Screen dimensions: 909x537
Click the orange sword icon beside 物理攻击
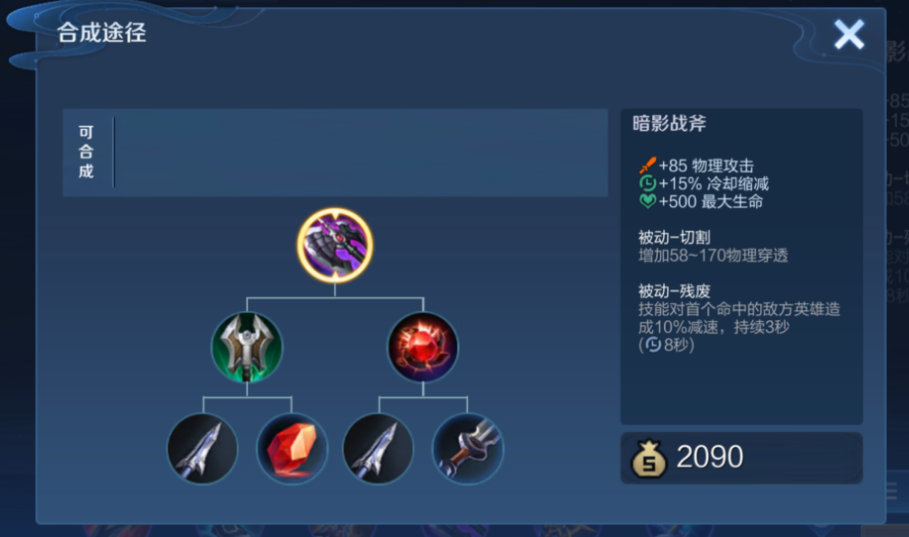coord(648,165)
